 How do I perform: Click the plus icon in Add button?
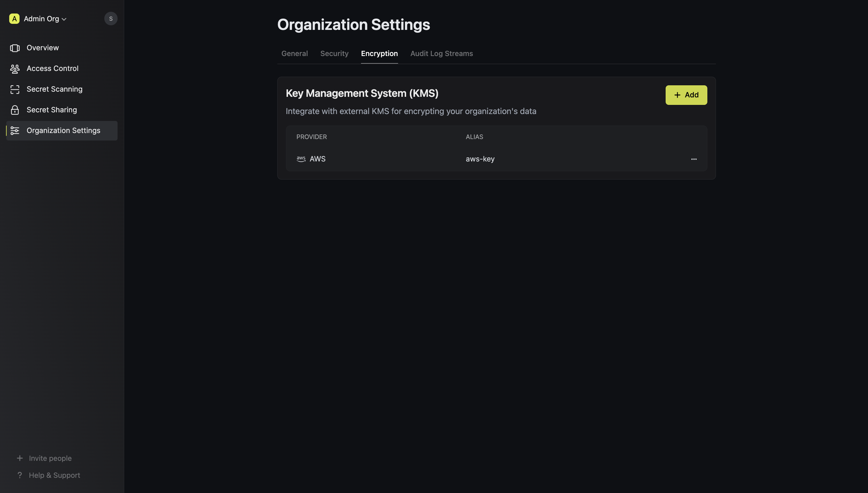677,95
